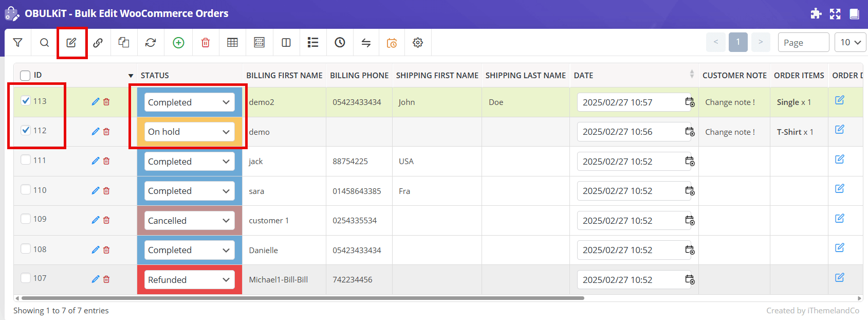Click pagination page 1 button
Screen dimensions: 868x320
click(x=738, y=42)
